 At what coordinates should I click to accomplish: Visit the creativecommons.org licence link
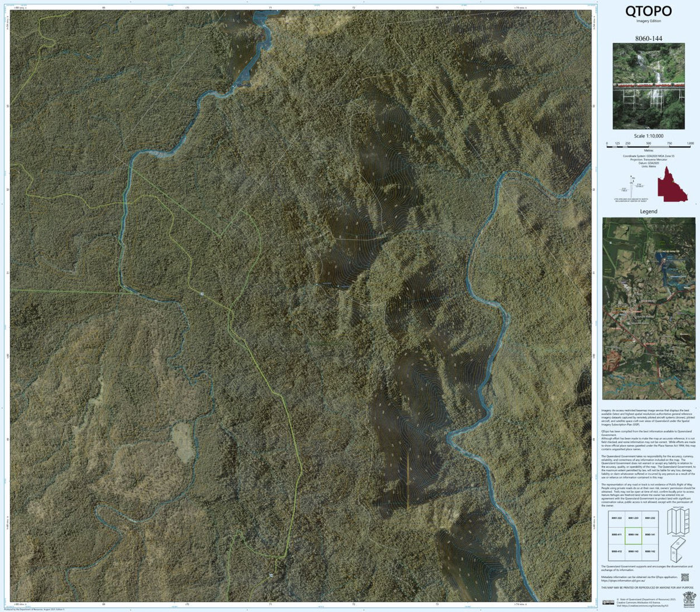click(x=642, y=606)
